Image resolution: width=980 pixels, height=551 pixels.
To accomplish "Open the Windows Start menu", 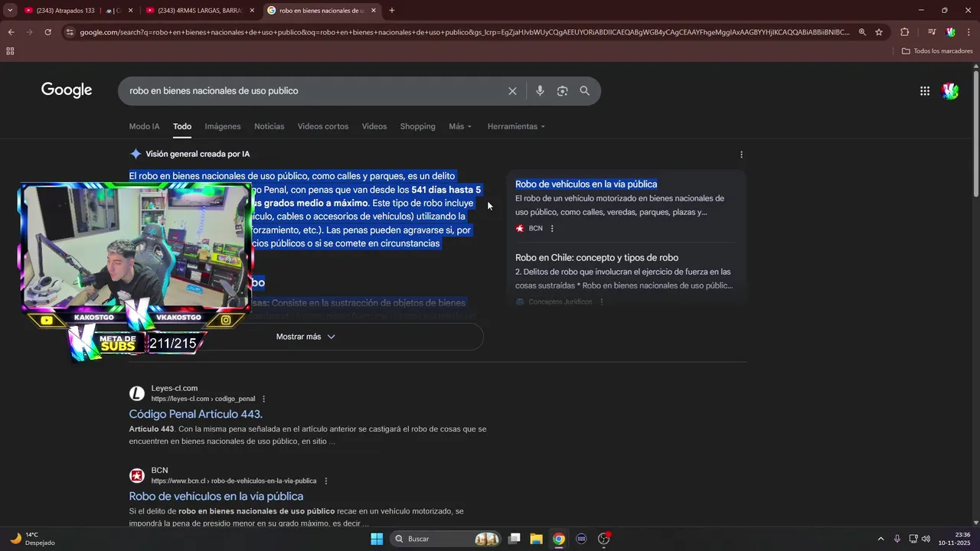I will [x=377, y=539].
